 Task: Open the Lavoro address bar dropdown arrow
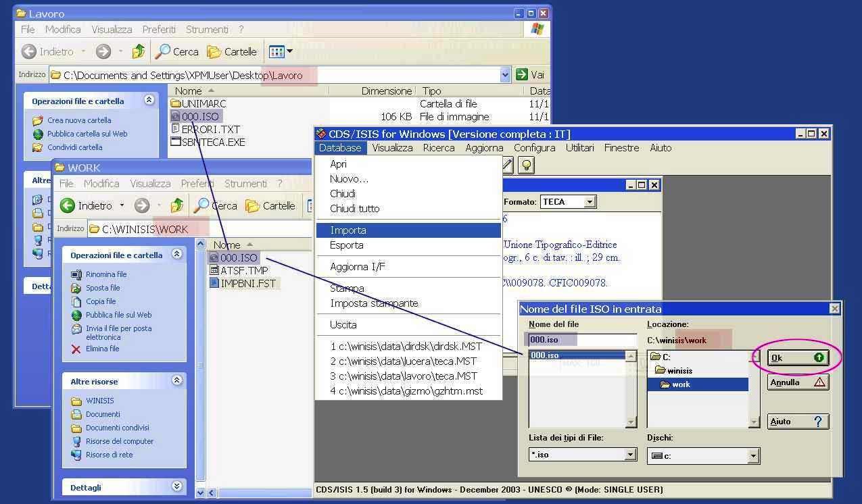[x=505, y=75]
